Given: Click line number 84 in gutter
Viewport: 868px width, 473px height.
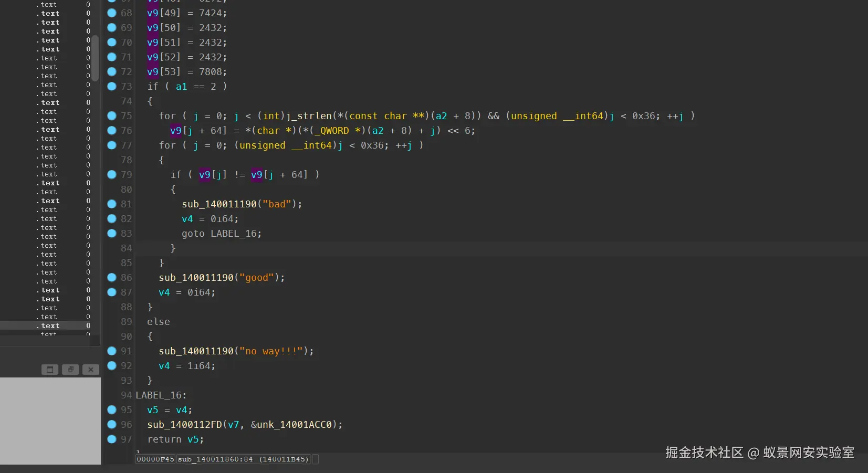Looking at the screenshot, I should pyautogui.click(x=127, y=248).
